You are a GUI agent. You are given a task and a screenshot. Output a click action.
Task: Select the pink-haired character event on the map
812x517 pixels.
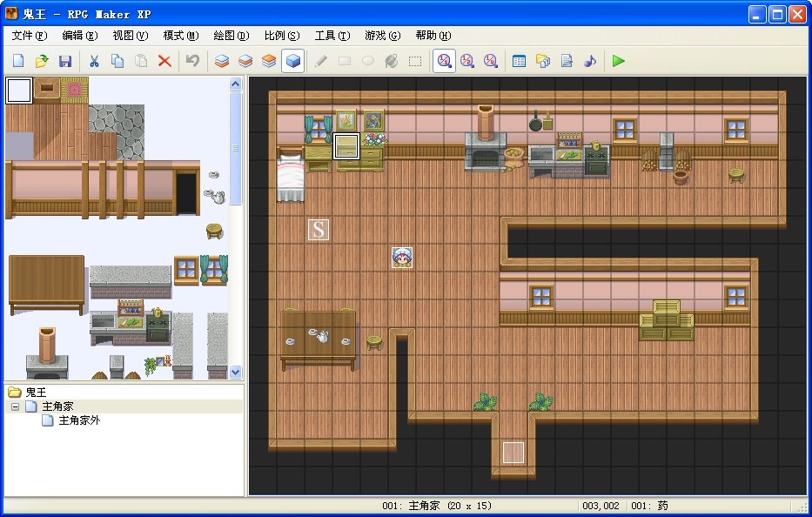click(402, 258)
